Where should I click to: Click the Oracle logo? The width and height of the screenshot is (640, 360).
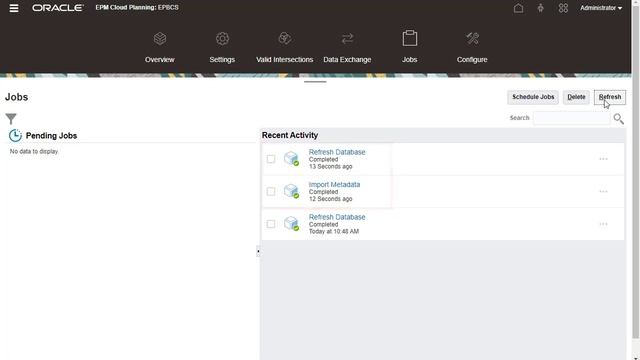(x=58, y=8)
